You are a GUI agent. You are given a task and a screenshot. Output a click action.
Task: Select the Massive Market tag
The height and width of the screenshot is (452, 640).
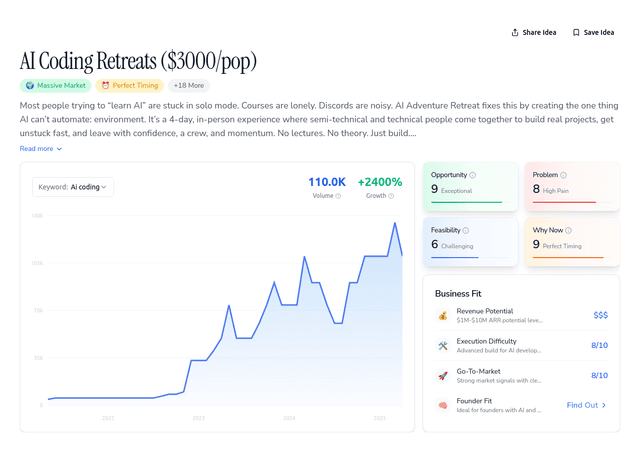pos(54,85)
